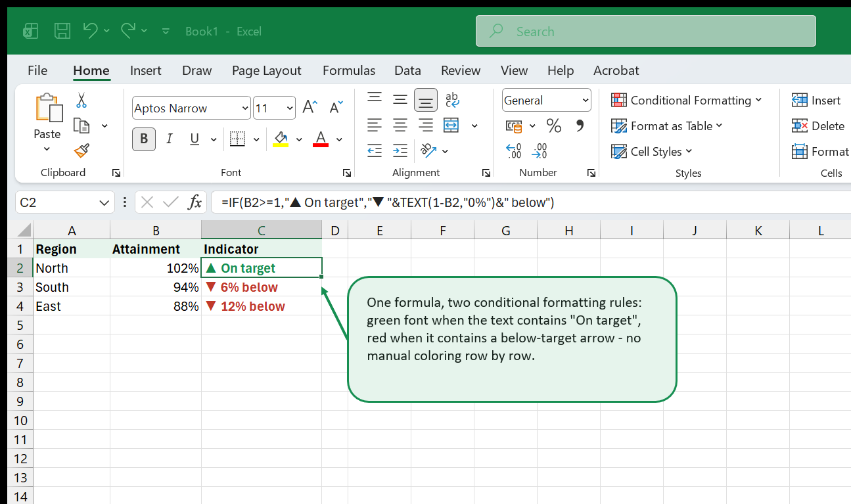Click the Accounting Number Format icon
This screenshot has height=504, width=851.
[x=513, y=126]
